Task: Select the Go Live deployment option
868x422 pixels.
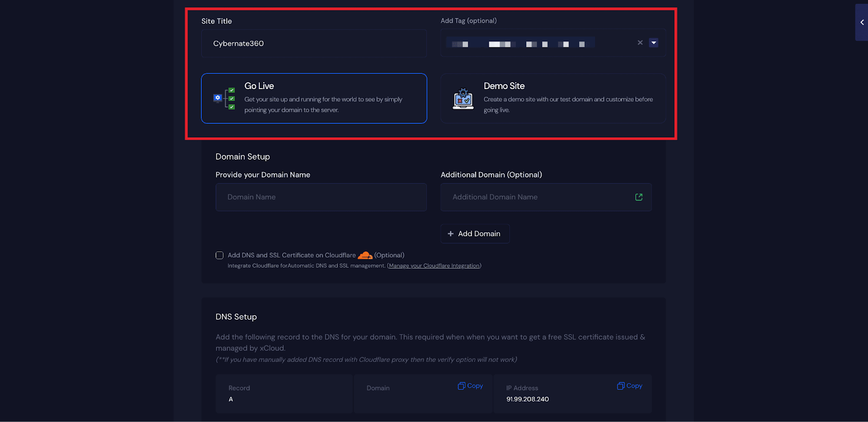Action: [314, 98]
